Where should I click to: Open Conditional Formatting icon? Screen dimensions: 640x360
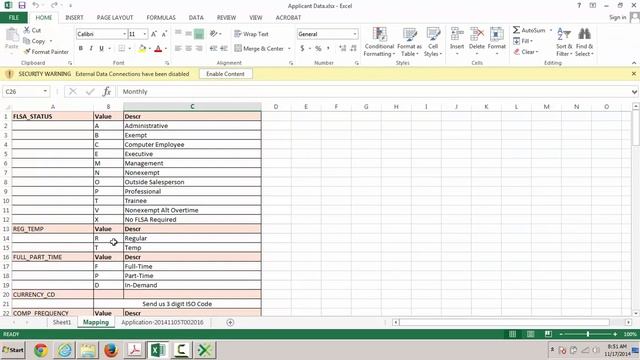coord(380,34)
